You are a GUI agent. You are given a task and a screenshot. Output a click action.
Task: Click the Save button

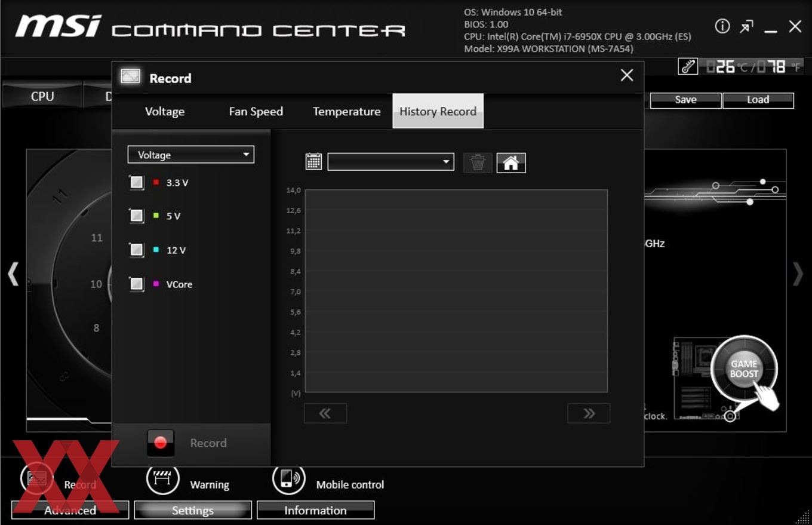[685, 100]
